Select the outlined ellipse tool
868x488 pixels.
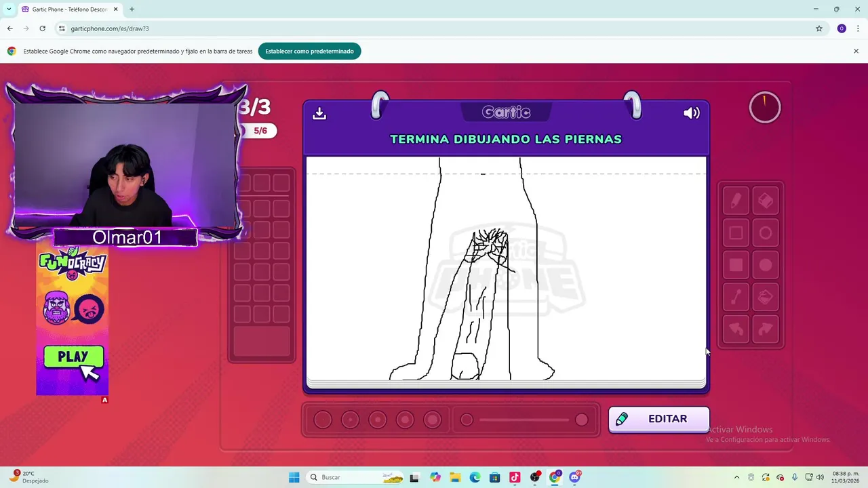coord(766,233)
